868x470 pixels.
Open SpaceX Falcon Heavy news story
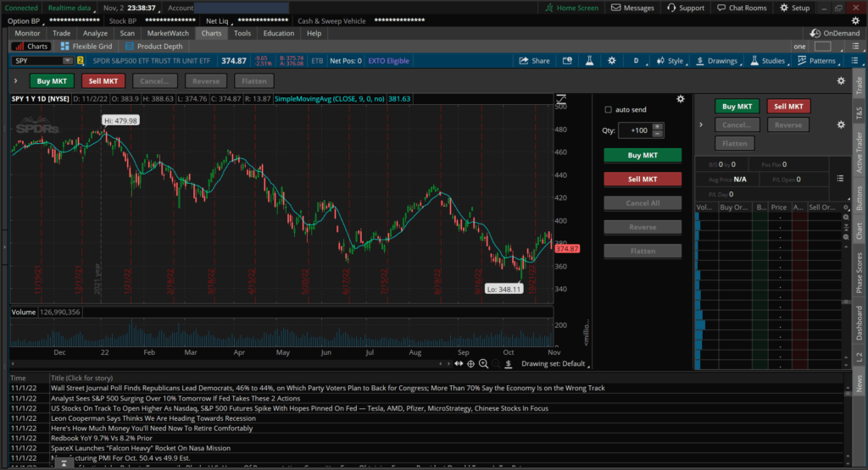coord(141,449)
